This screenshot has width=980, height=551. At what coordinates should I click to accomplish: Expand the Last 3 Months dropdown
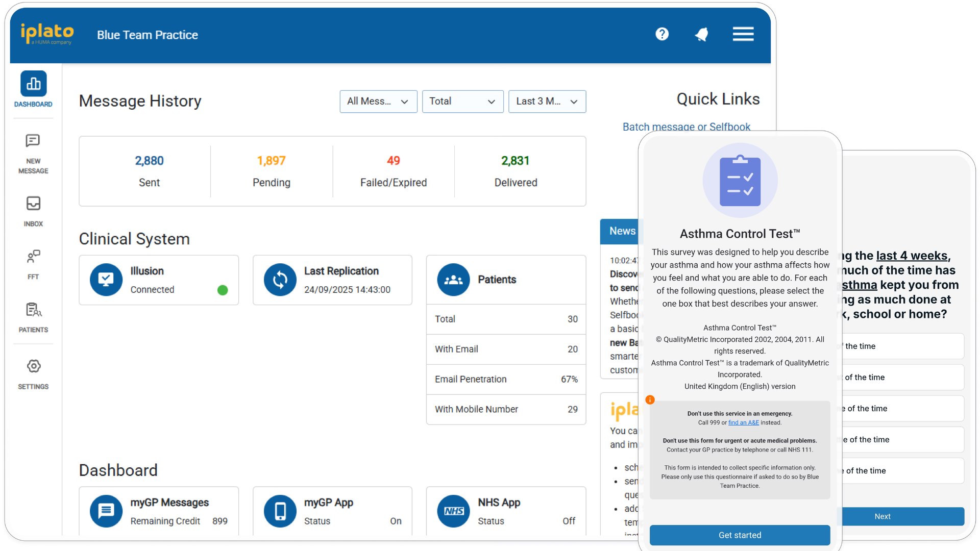tap(547, 102)
